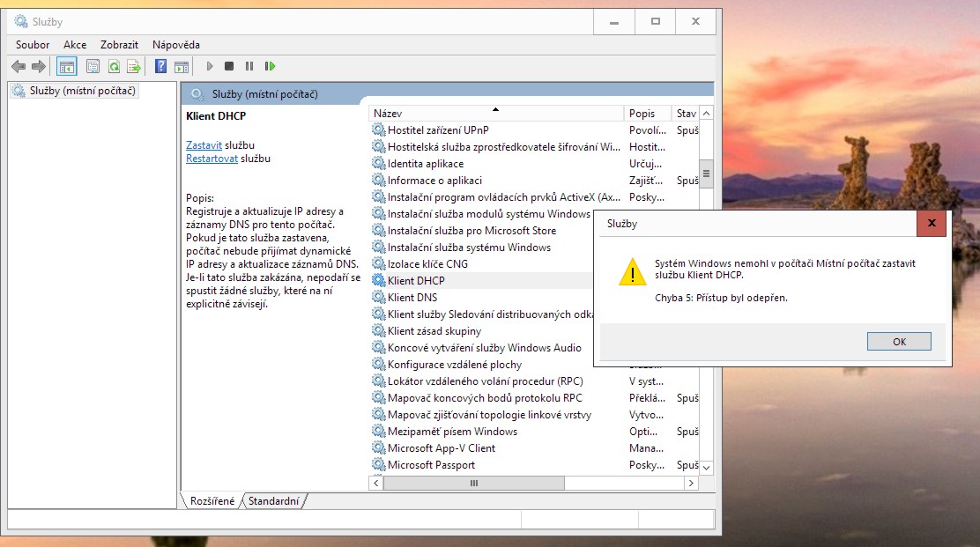Click OK in the error dialog
Screen dimensions: 980x547
[898, 342]
